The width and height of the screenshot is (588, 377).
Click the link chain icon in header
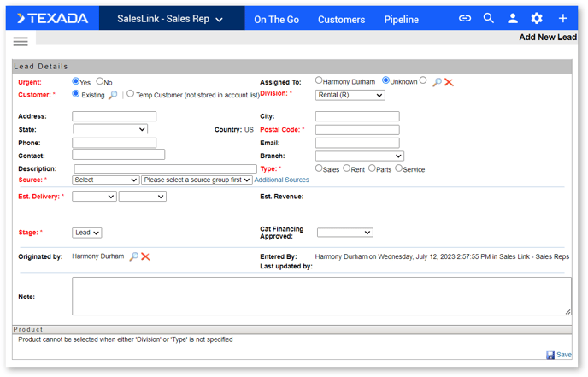click(x=465, y=18)
